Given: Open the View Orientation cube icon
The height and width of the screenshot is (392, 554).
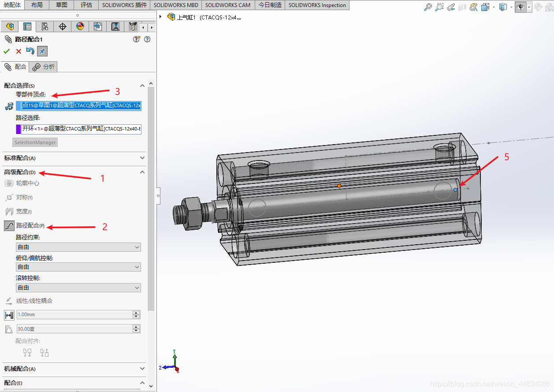Looking at the screenshot, I should pos(485,7).
